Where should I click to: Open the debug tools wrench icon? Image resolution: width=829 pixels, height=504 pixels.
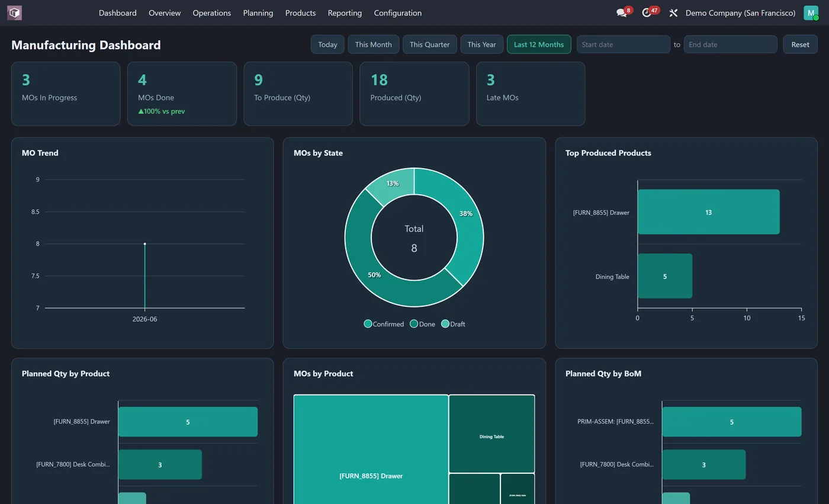coord(673,12)
